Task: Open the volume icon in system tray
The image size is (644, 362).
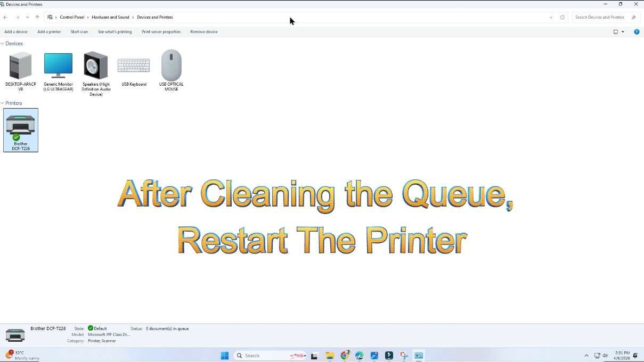Action: point(605,356)
